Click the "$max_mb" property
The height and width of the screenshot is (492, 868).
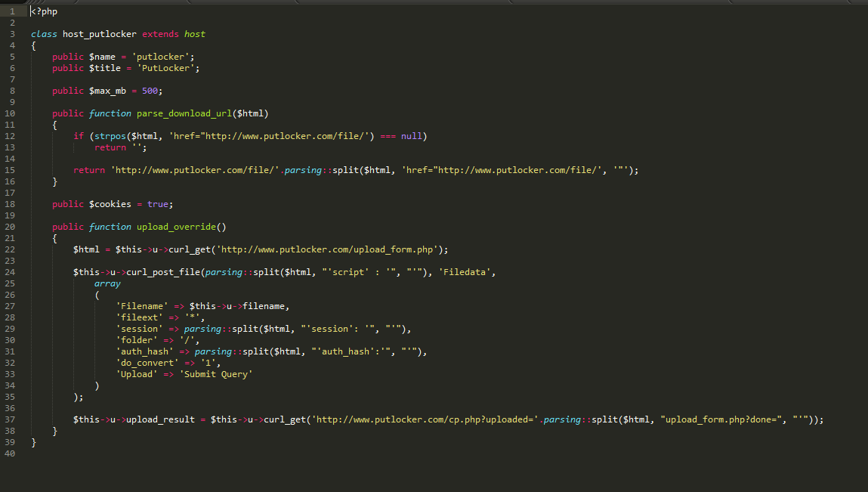(x=107, y=91)
